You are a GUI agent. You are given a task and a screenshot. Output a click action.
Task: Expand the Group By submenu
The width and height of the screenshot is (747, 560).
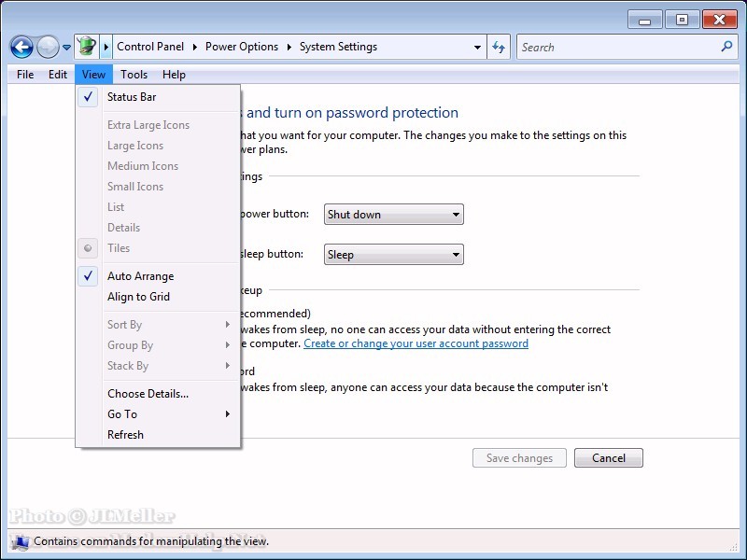[158, 345]
